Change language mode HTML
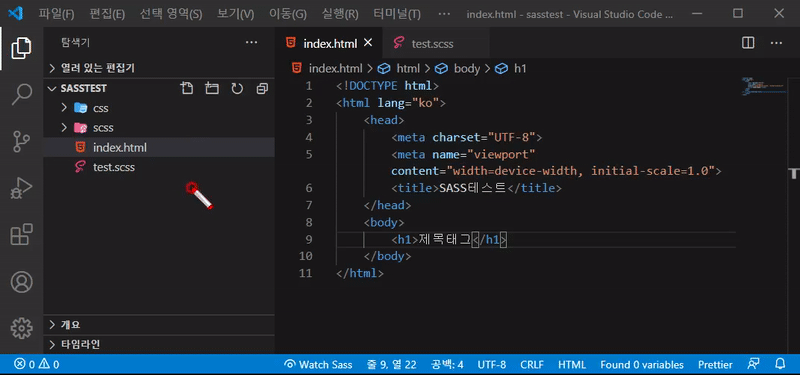800x375 pixels. click(571, 364)
